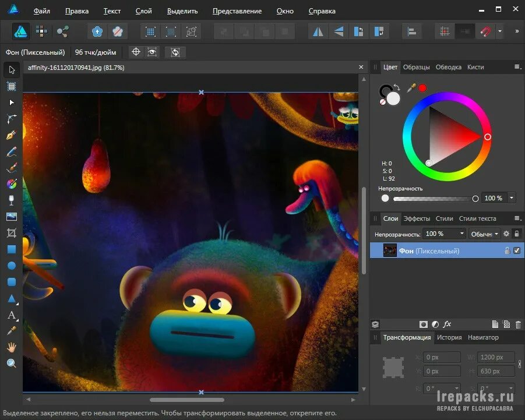
Task: Expand toolbar overflow » chevron
Action: [517, 31]
